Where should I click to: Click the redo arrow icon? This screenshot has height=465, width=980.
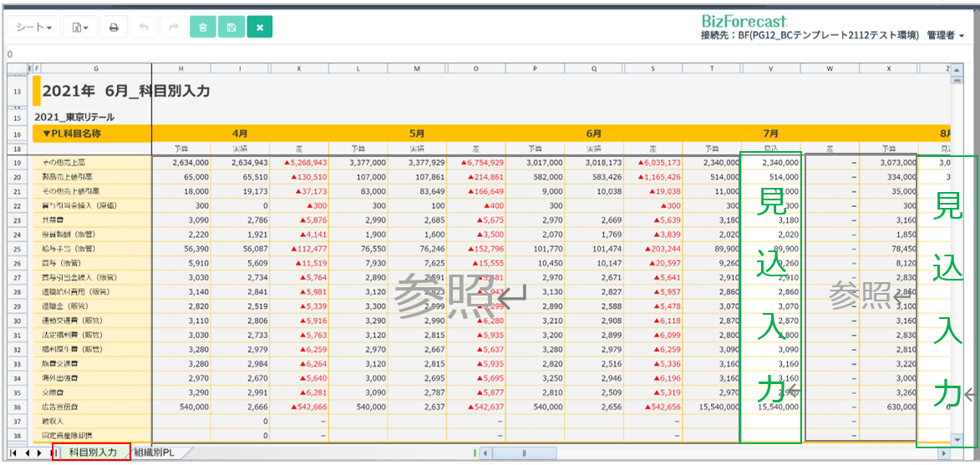[173, 28]
